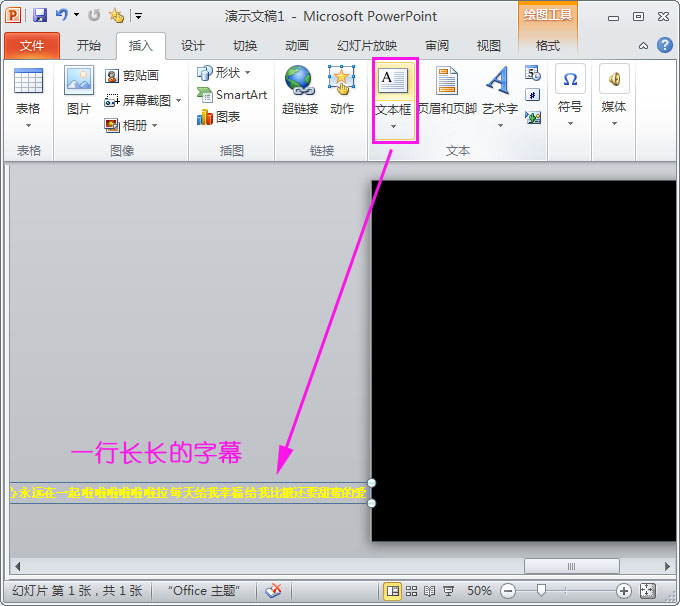Click the upper circular sizing handle of text box
Screen dimensions: 680x606
372,483
